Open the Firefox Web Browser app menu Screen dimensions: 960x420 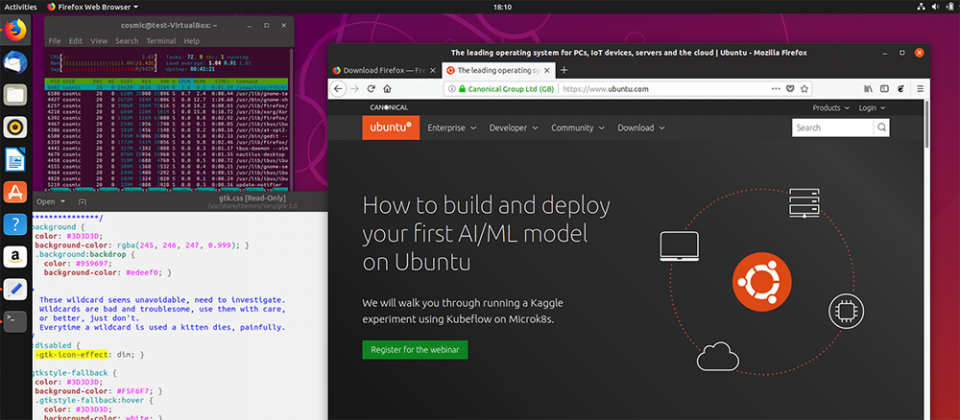click(x=92, y=7)
